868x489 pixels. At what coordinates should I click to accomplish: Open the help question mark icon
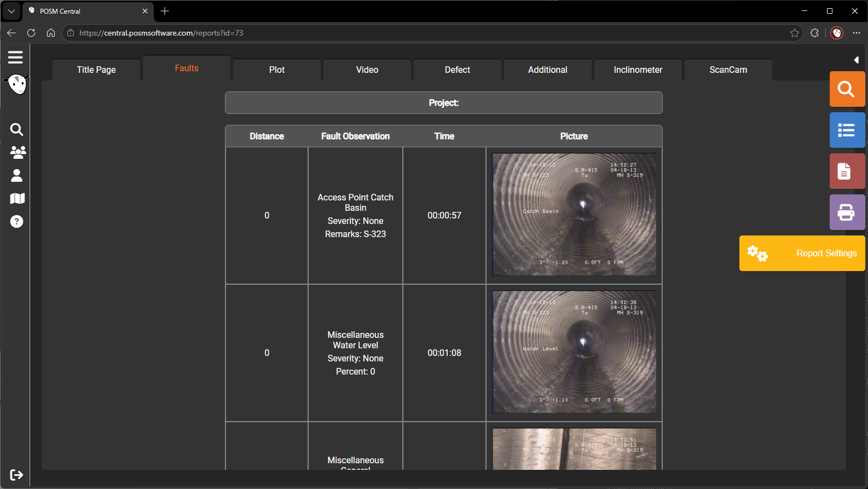17,221
